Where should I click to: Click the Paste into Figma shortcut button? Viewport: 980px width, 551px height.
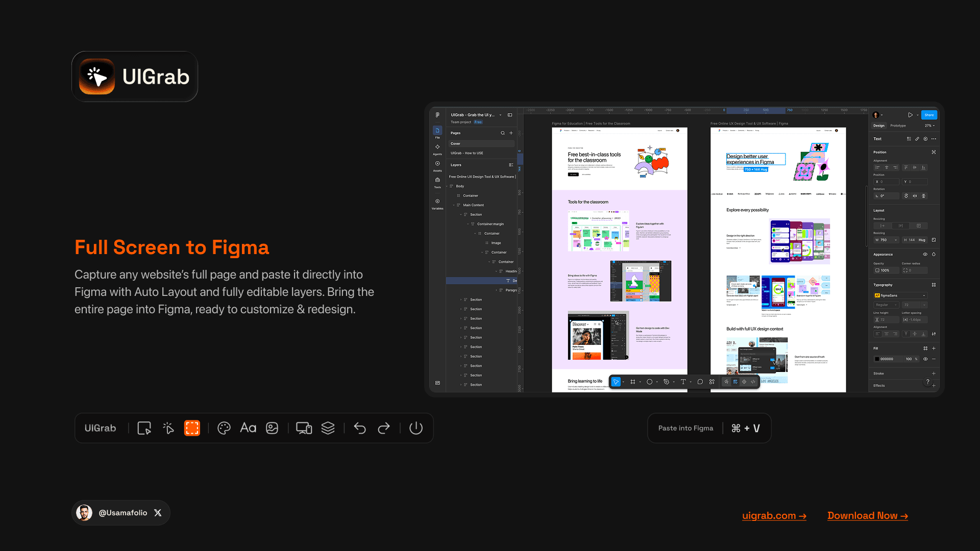coord(709,428)
